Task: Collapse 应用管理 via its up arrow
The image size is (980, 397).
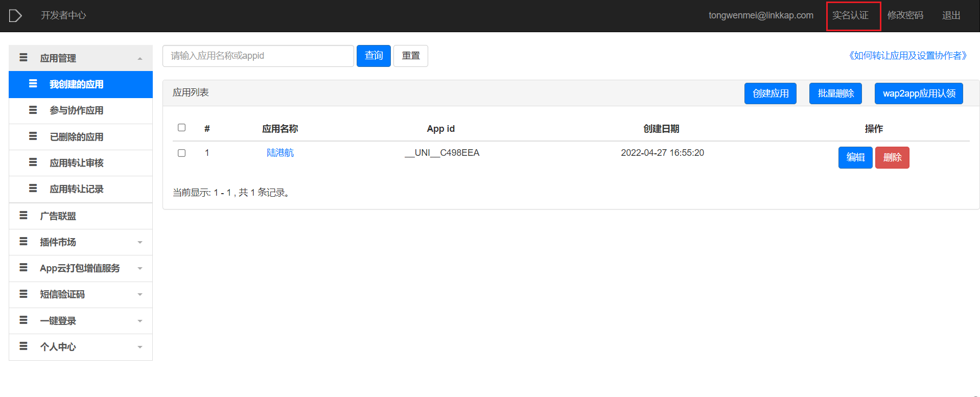Action: (x=140, y=59)
